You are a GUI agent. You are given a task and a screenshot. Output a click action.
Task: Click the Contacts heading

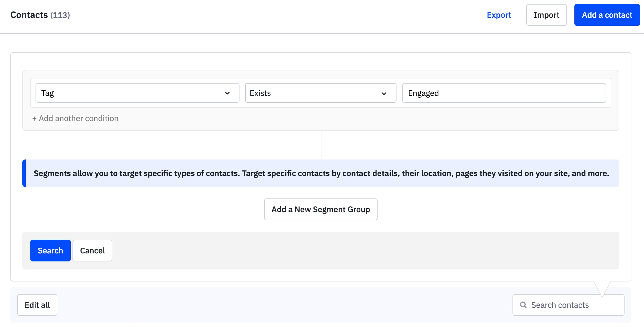pos(29,15)
